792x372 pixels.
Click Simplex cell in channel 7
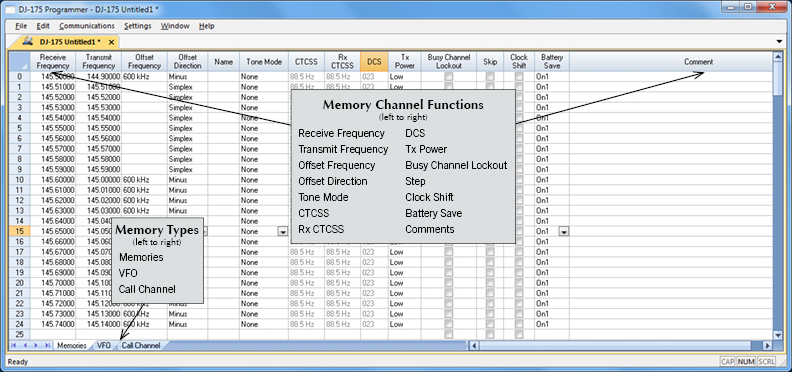[x=187, y=149]
